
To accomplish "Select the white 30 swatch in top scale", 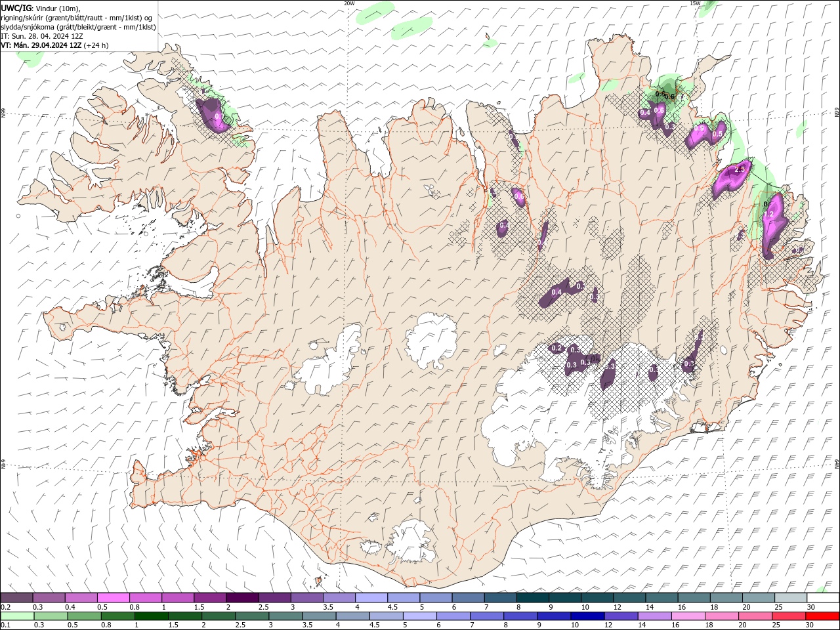I will click(823, 598).
